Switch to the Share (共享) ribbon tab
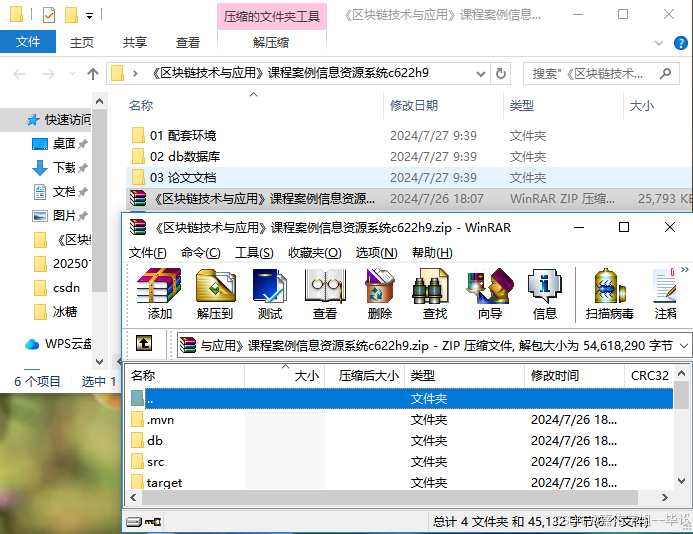 tap(135, 42)
